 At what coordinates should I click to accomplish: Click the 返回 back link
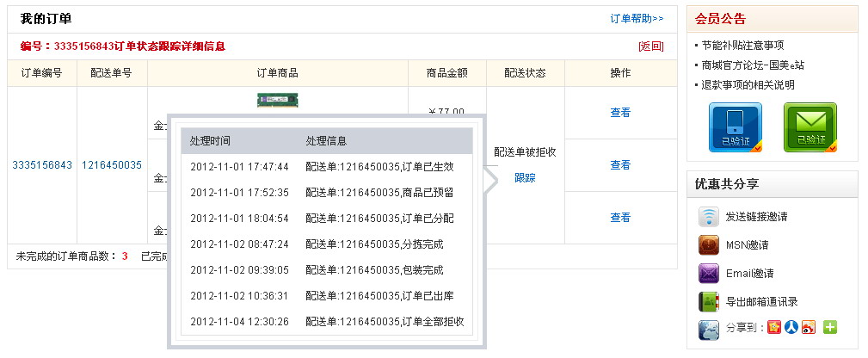click(650, 46)
